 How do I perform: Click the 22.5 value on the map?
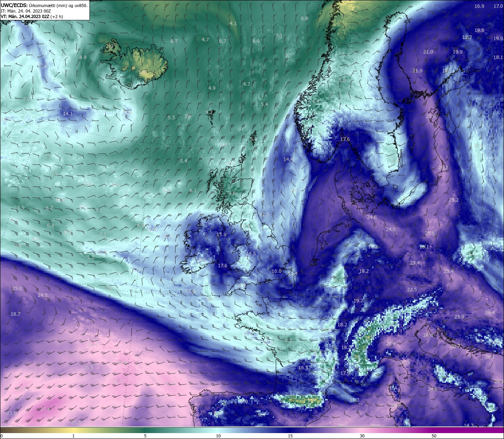pos(412,290)
